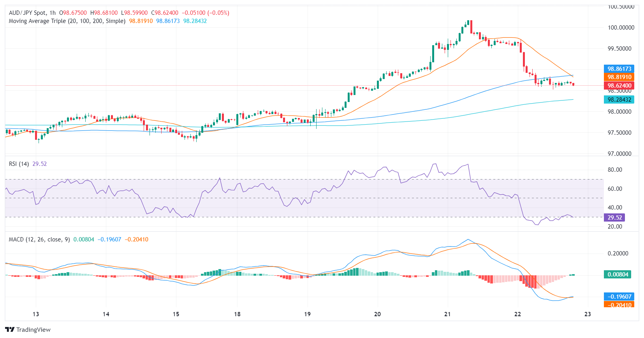Viewport: 644px width, 338px height.
Task: Click the cyan 98.28432 price axis tag
Action: pyautogui.click(x=619, y=100)
